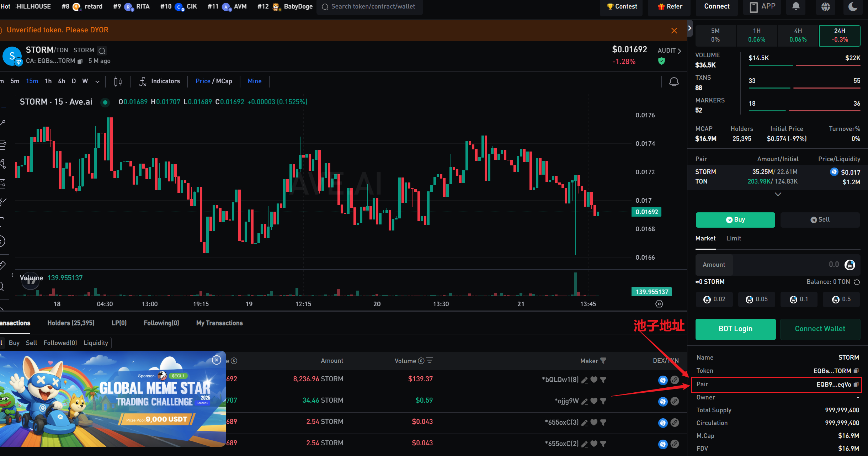The width and height of the screenshot is (868, 456).
Task: Select the 24H stats tab
Action: point(840,35)
